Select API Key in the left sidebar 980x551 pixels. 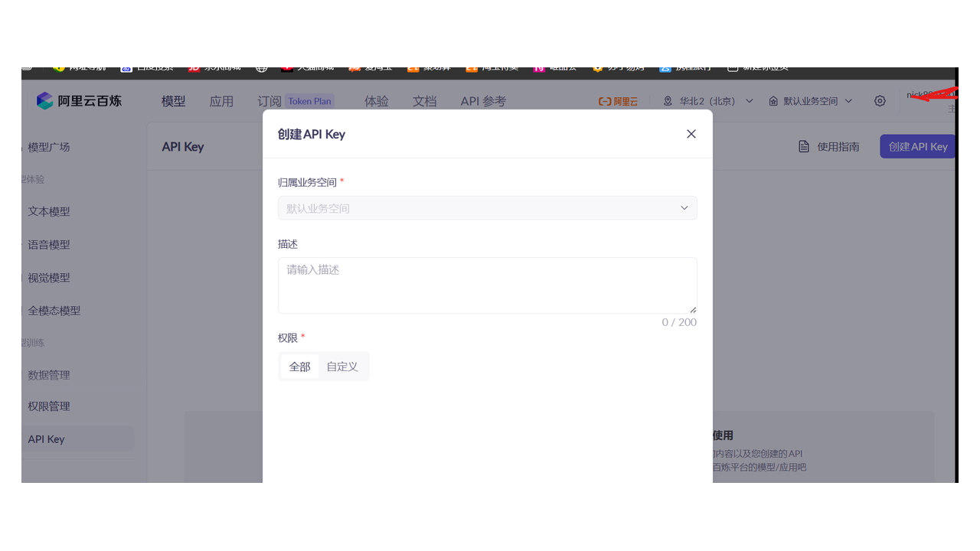pyautogui.click(x=46, y=439)
